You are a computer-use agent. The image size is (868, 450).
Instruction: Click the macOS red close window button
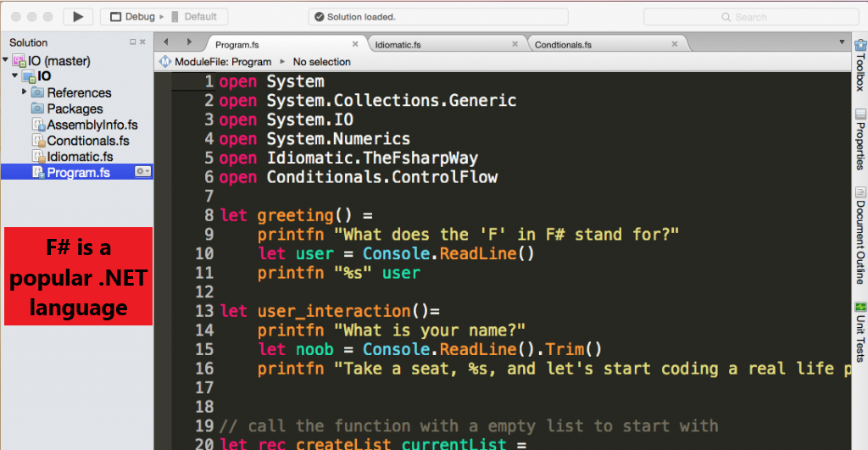click(x=16, y=17)
